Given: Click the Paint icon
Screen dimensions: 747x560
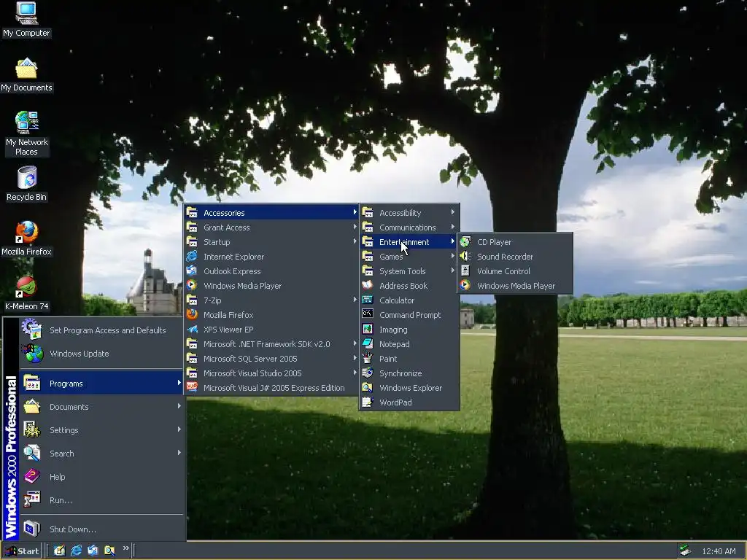Looking at the screenshot, I should [368, 358].
